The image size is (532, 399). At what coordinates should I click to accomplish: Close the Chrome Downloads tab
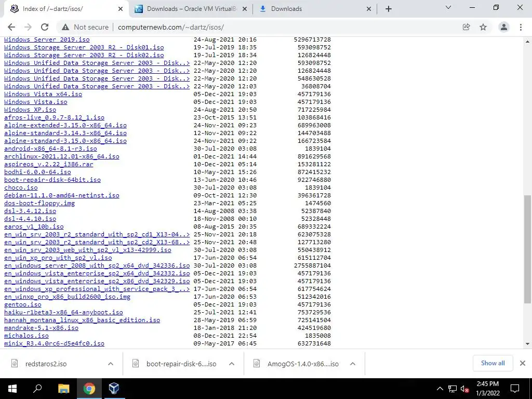point(369,9)
